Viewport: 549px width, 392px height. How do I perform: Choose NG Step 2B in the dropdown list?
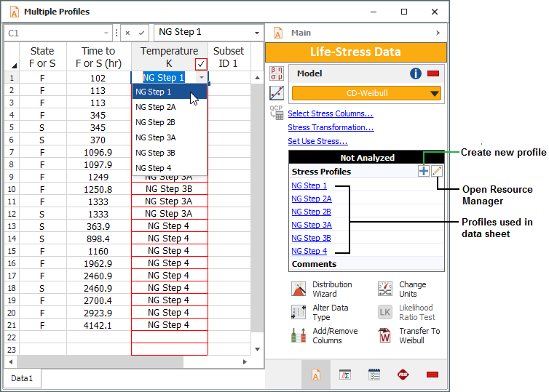156,122
